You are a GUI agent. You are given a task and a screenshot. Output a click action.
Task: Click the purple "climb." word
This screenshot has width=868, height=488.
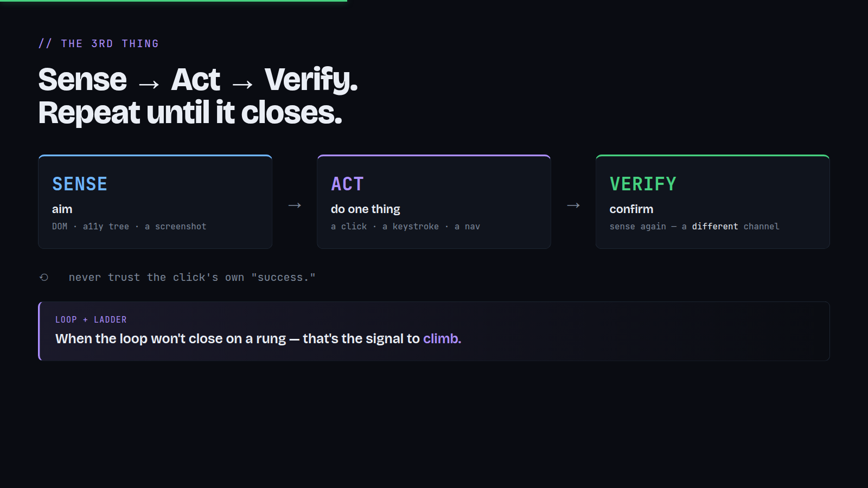(442, 339)
